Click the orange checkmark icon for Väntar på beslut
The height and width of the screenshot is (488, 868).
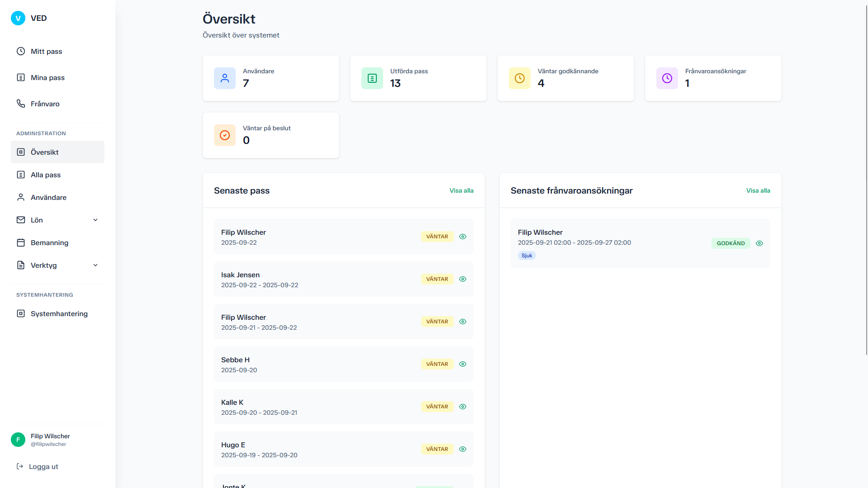coord(225,135)
